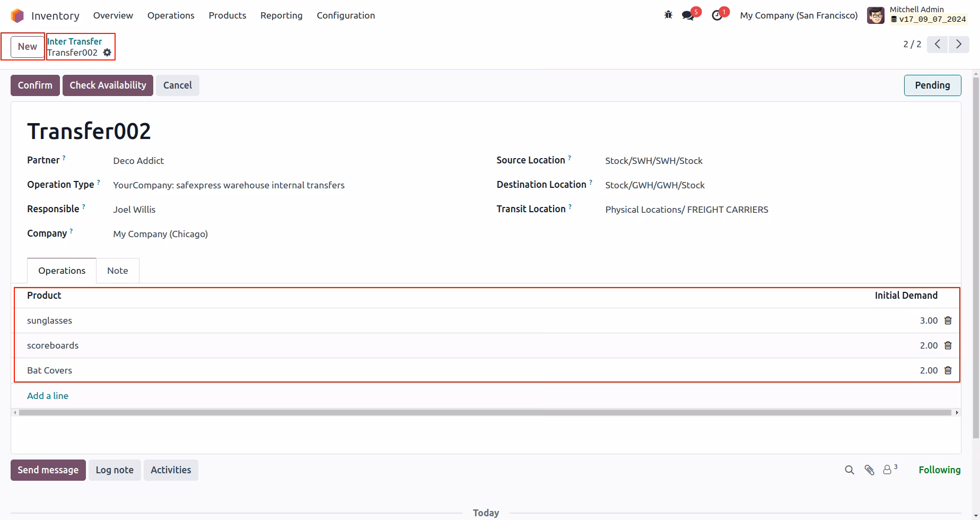
Task: Go to the previous record arrow
Action: pos(938,44)
